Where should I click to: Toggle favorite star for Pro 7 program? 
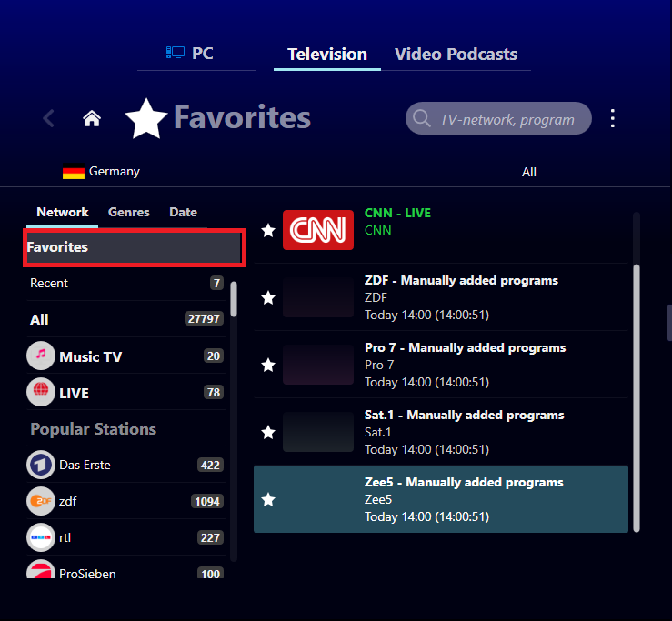click(x=268, y=366)
